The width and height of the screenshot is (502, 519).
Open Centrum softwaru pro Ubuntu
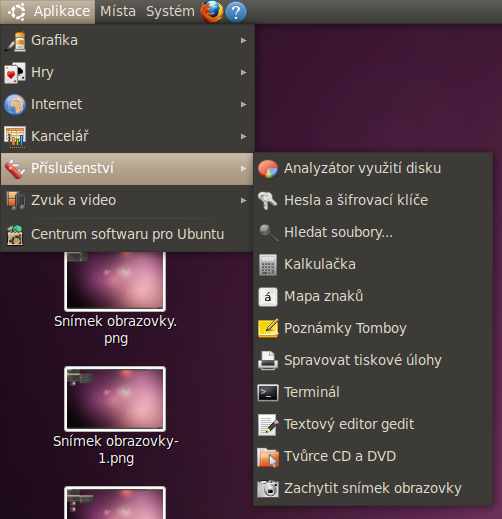(127, 235)
